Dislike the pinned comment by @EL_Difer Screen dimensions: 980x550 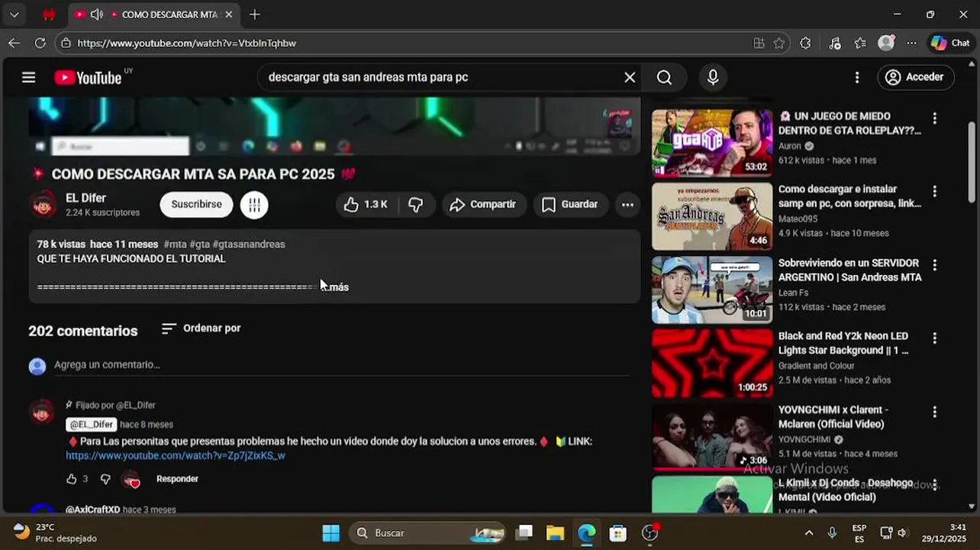[x=105, y=479]
